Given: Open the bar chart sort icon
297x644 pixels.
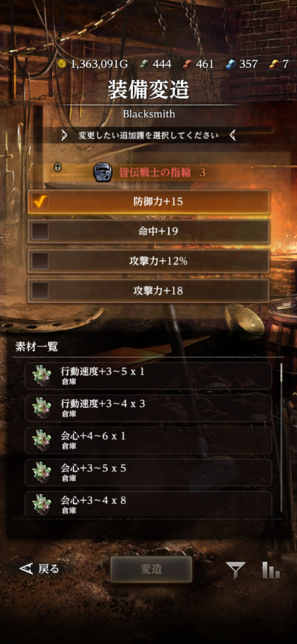Looking at the screenshot, I should click(271, 570).
